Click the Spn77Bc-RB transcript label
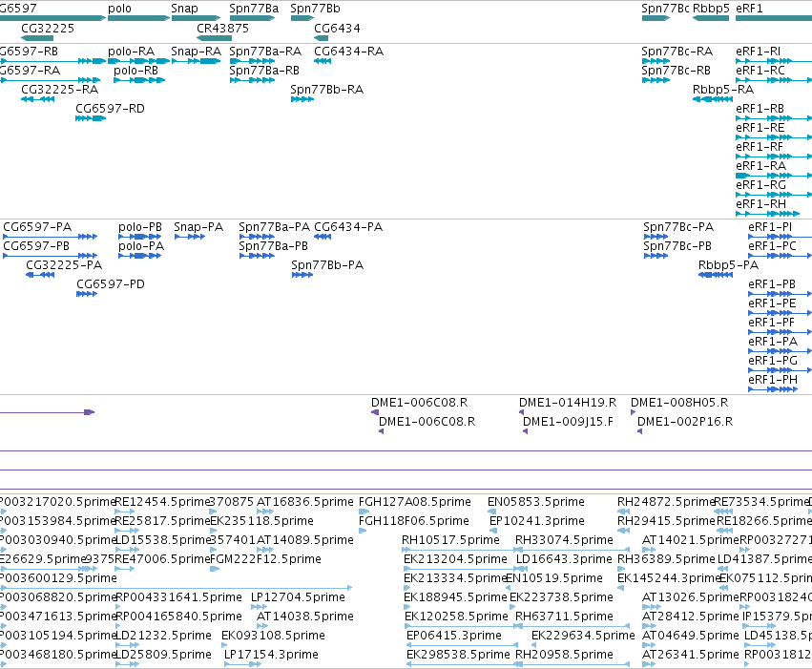Image resolution: width=812 pixels, height=669 pixels. click(x=676, y=71)
